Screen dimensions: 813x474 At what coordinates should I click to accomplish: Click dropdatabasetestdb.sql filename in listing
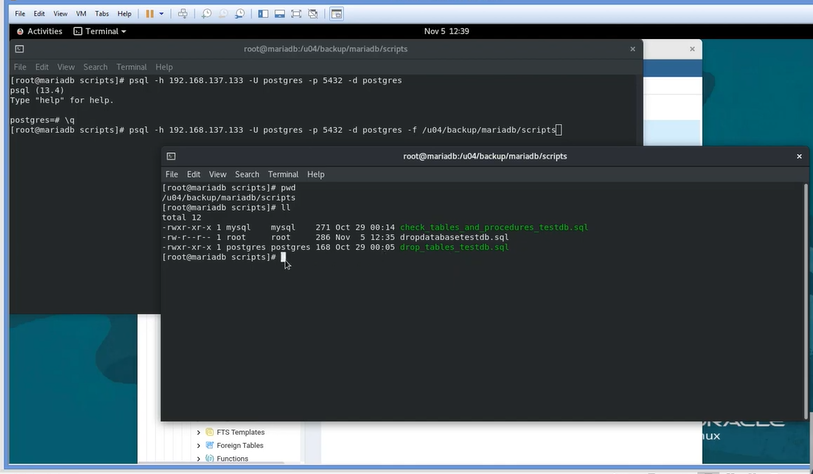point(454,237)
